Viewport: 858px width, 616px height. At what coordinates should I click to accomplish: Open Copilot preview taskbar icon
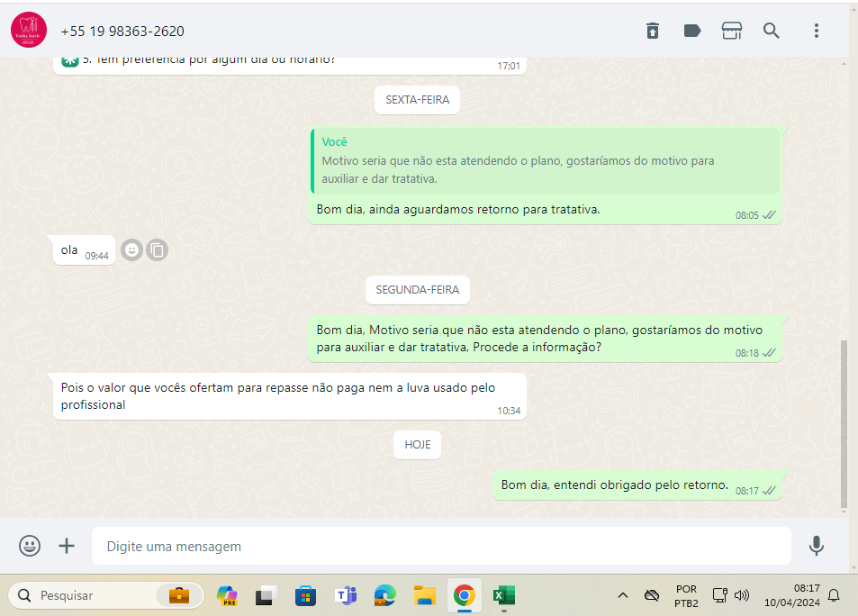click(227, 595)
